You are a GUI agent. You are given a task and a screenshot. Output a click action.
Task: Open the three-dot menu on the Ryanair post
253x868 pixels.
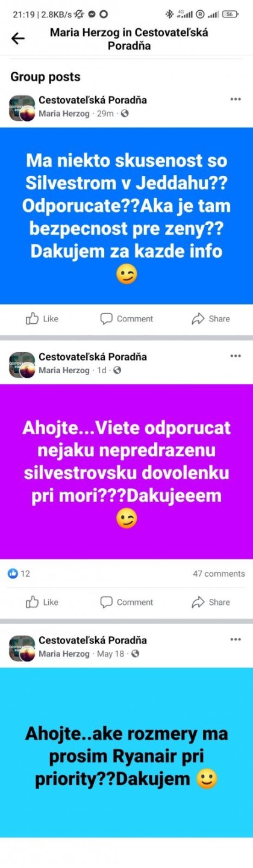(x=236, y=639)
